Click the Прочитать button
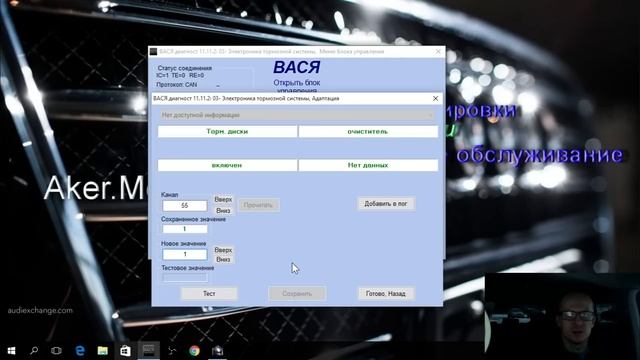The height and width of the screenshot is (360, 640). click(258, 205)
